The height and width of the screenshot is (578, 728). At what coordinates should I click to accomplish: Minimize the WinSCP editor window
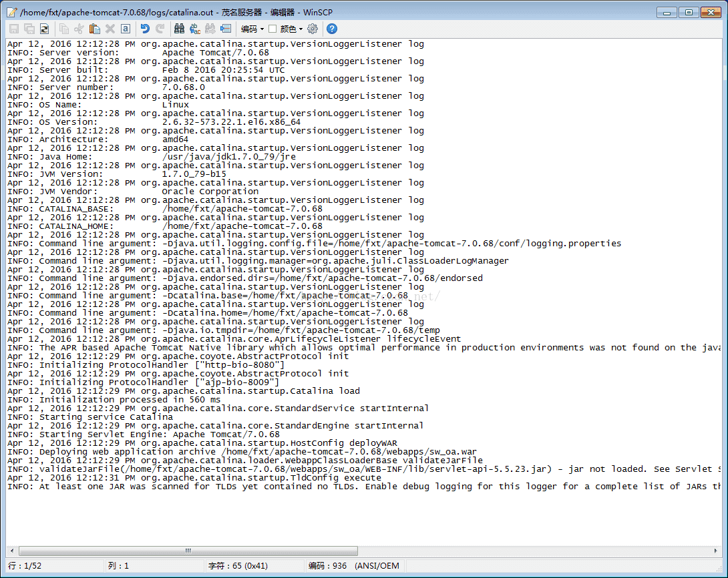click(x=667, y=13)
